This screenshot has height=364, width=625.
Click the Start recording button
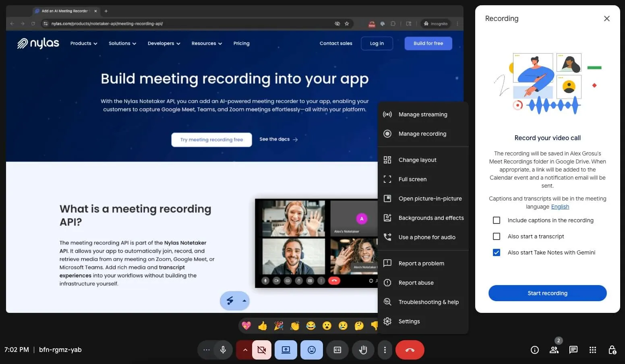(548, 293)
